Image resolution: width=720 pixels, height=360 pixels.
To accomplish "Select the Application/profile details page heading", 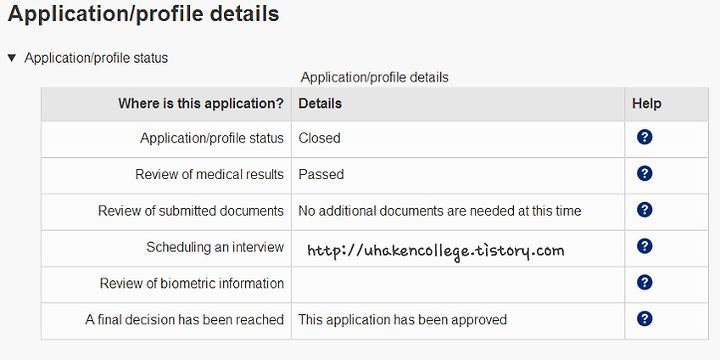I will click(143, 14).
